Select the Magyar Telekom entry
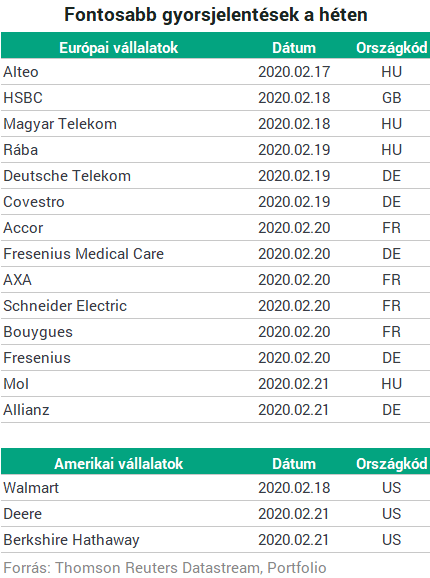The height and width of the screenshot is (578, 430). 60,124
